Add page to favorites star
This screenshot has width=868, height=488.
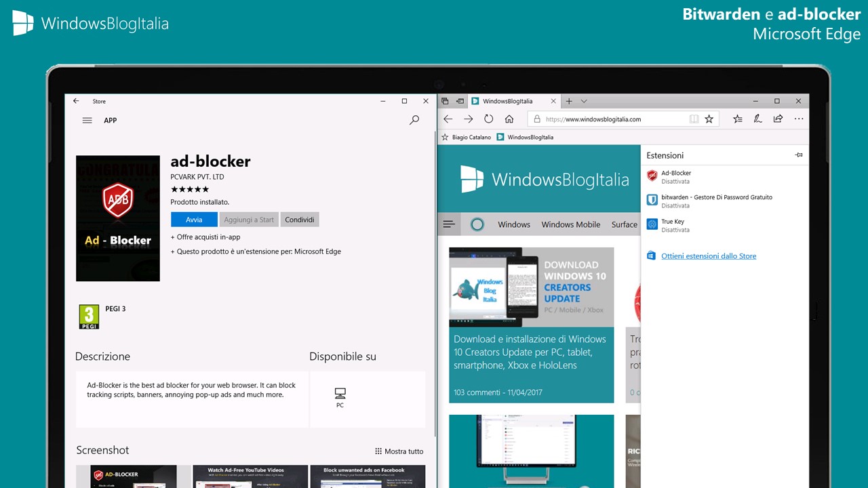pyautogui.click(x=709, y=119)
